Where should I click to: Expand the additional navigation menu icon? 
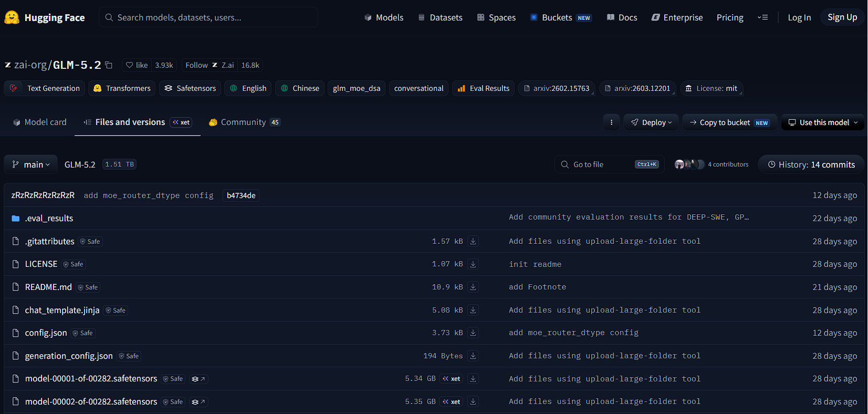pos(762,17)
